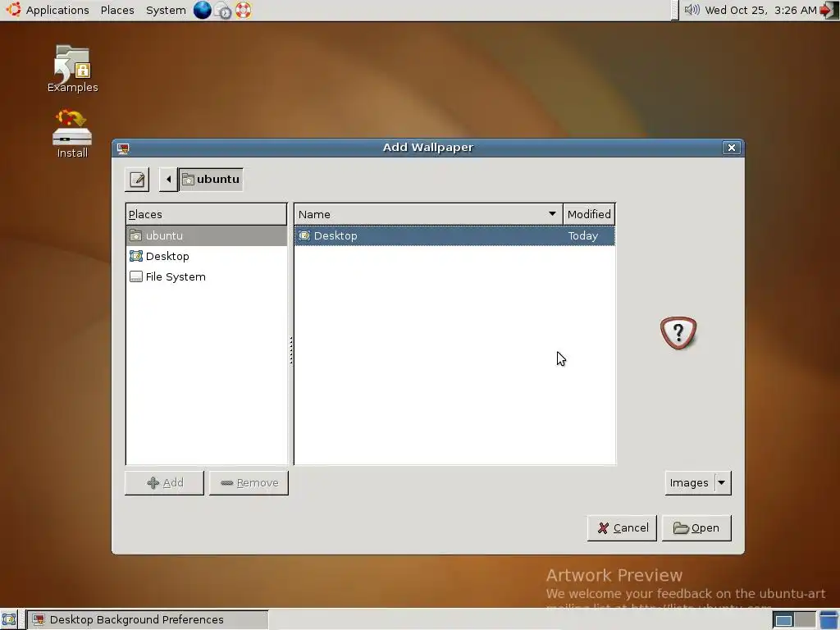Click the pane divider handle between lists

(x=291, y=350)
